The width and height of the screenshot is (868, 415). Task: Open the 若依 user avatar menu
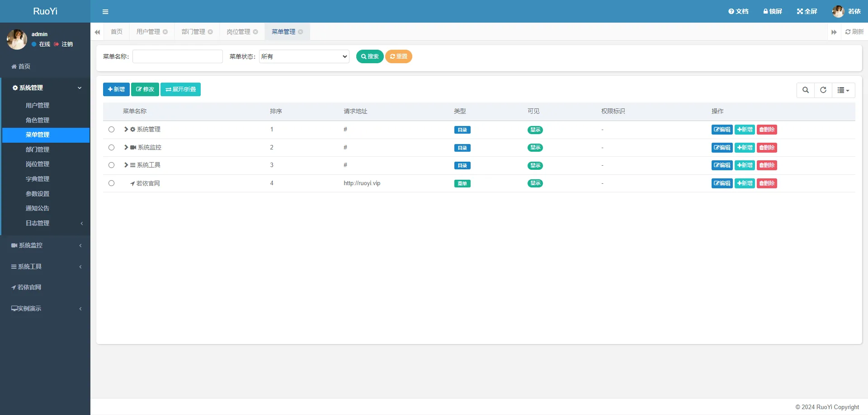tap(846, 11)
